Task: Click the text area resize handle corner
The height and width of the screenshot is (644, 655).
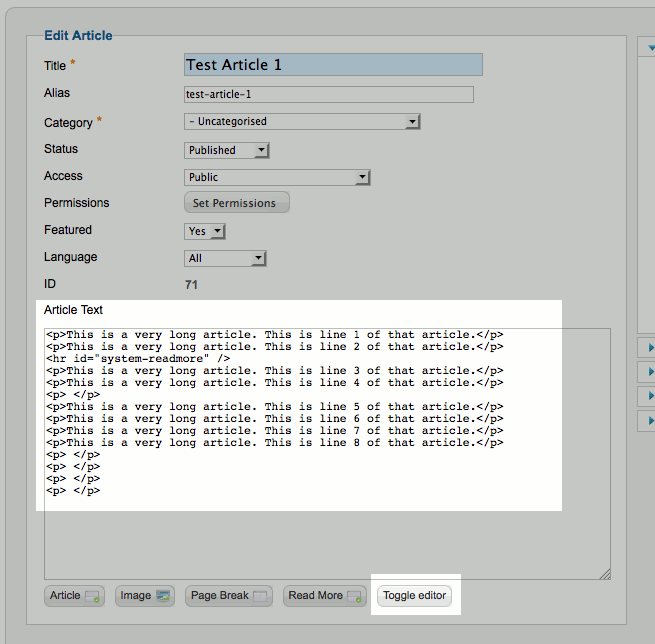Action: 604,574
